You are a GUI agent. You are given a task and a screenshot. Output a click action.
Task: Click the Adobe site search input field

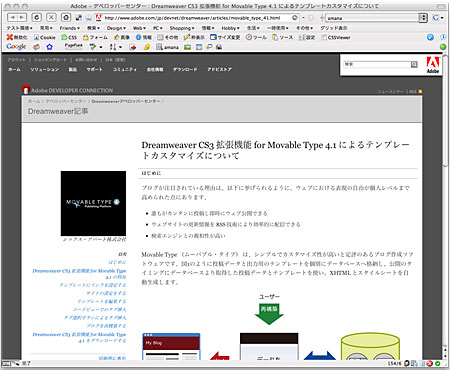[x=377, y=64]
